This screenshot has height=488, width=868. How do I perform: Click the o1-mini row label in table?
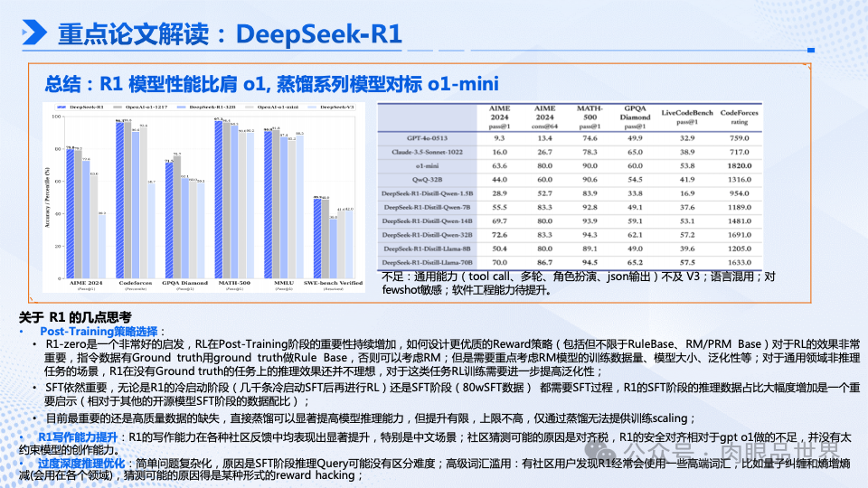427,166
